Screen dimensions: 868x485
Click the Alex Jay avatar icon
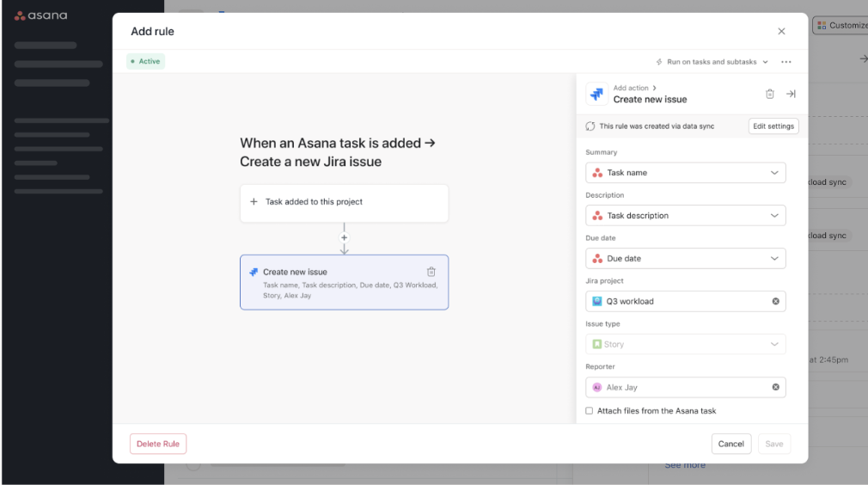click(596, 388)
